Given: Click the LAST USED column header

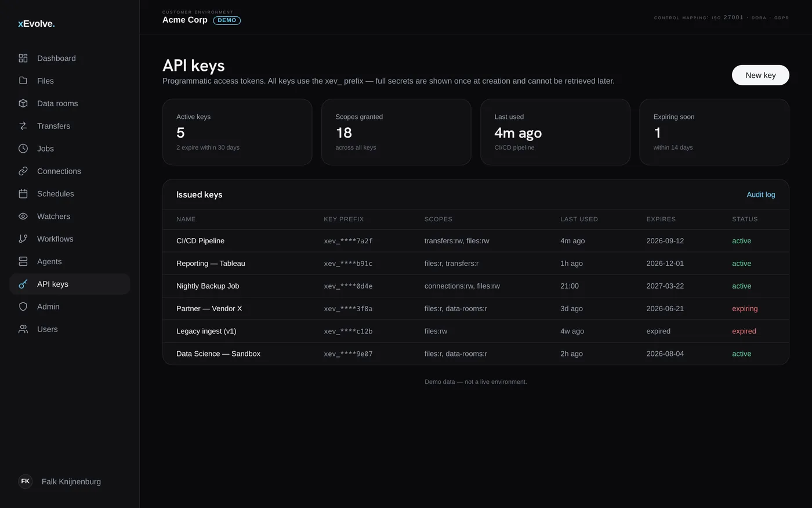Looking at the screenshot, I should coord(579,219).
